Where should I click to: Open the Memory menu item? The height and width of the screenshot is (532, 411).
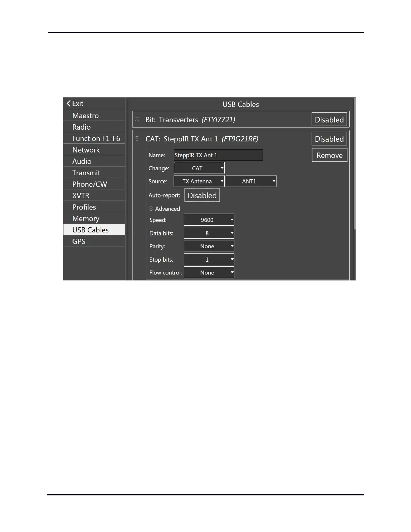pyautogui.click(x=94, y=218)
